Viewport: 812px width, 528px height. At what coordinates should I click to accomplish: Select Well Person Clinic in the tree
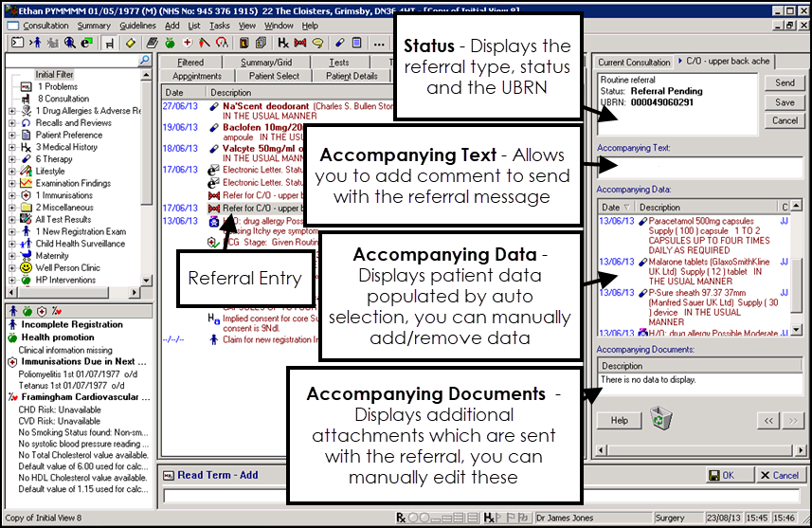(x=67, y=268)
